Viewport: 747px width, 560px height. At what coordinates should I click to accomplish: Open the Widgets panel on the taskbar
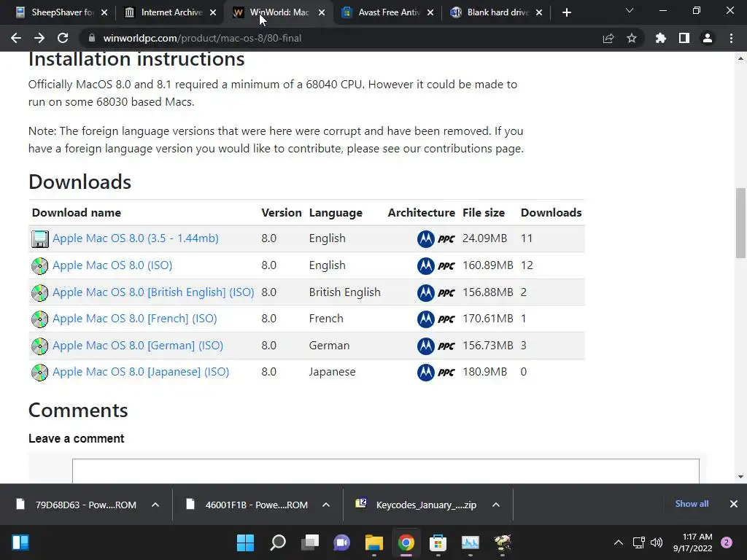20,542
